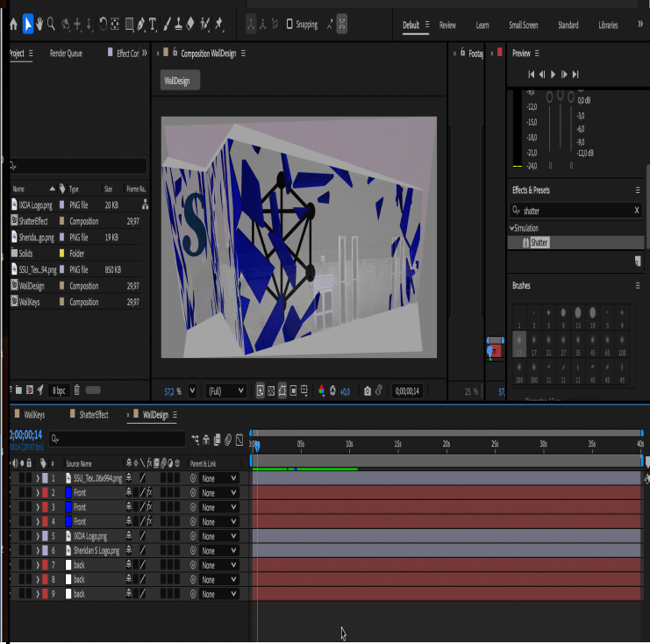Select the Selection arrow tool

(28, 24)
